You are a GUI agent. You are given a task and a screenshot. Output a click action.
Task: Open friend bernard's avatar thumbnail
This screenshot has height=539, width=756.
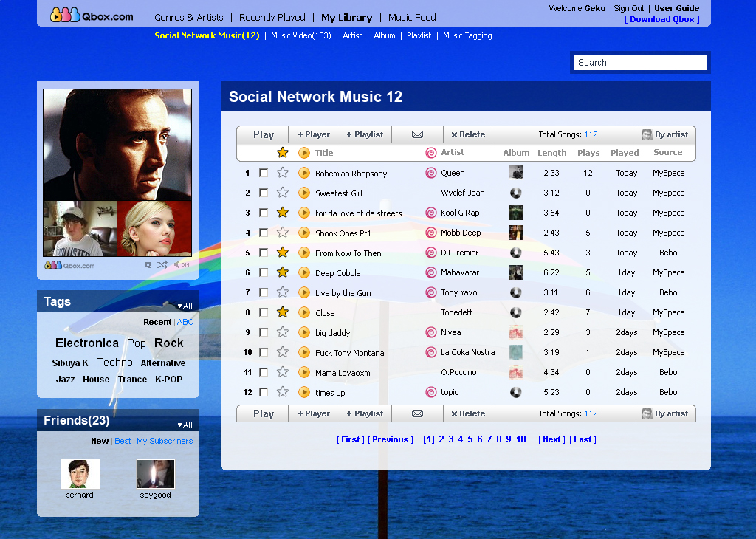(80, 474)
